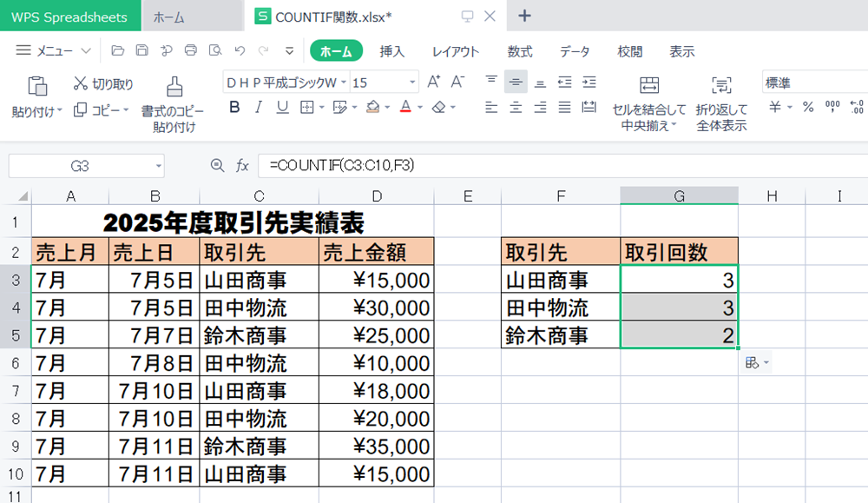Viewport: 868px width, 503px height.
Task: Align text left
Action: 491,107
